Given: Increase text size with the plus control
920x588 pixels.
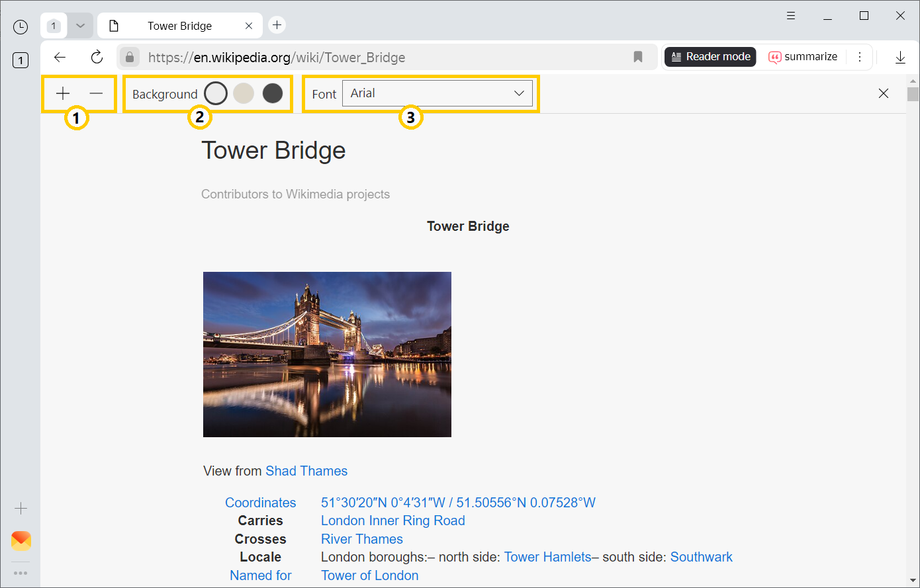Looking at the screenshot, I should (62, 93).
